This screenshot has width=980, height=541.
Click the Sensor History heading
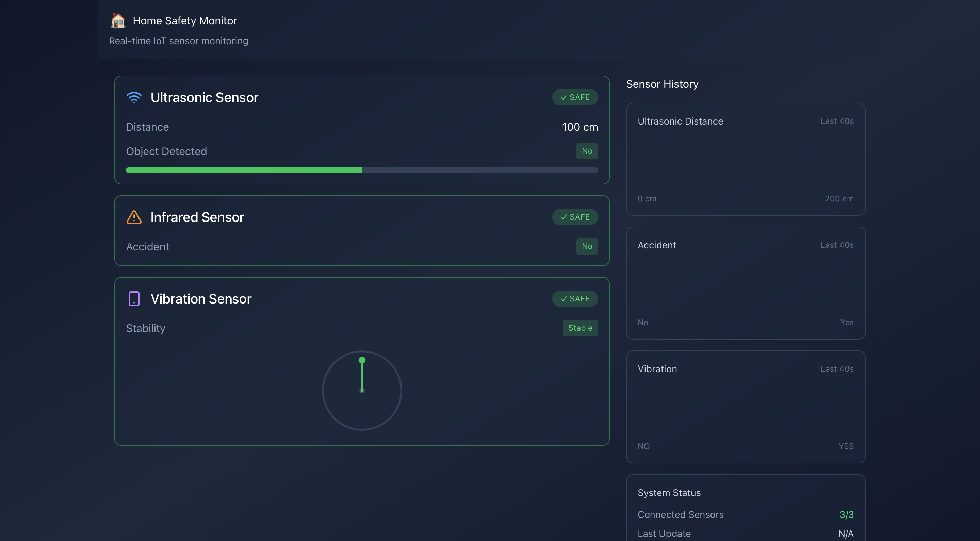click(x=662, y=84)
